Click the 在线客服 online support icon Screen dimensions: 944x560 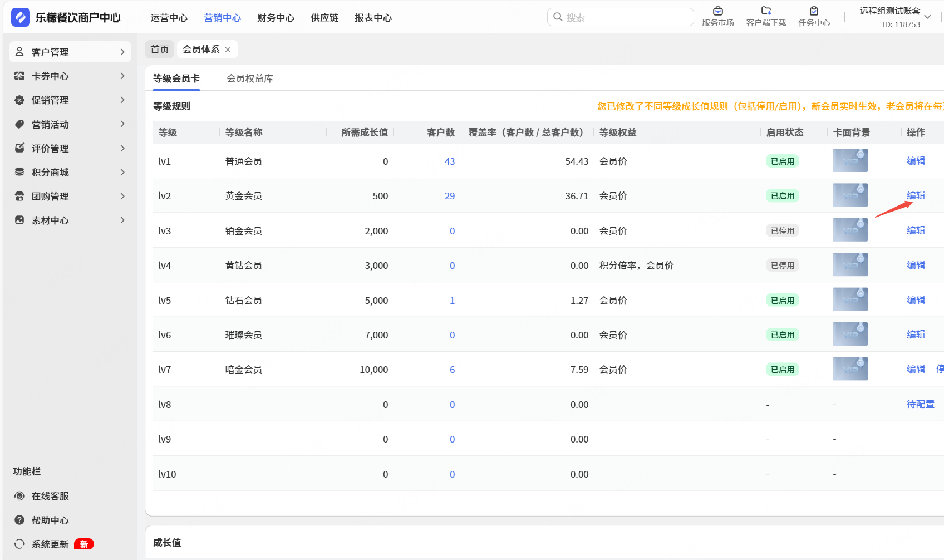[19, 496]
